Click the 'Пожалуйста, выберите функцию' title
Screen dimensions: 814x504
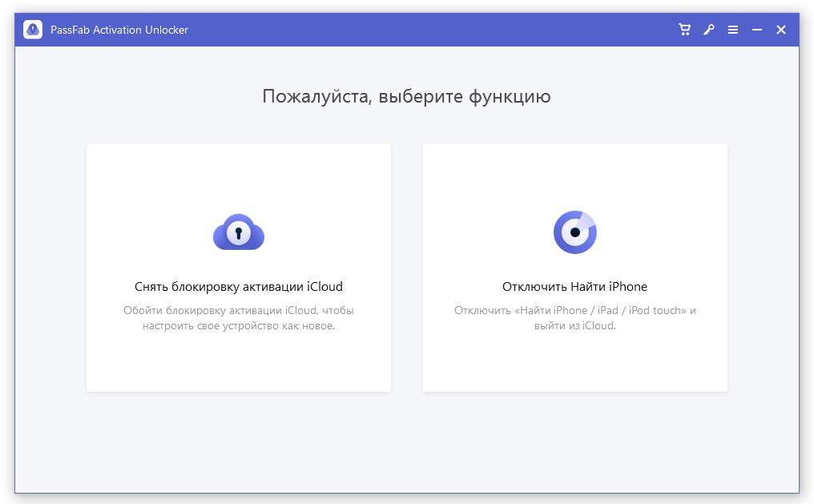point(405,96)
